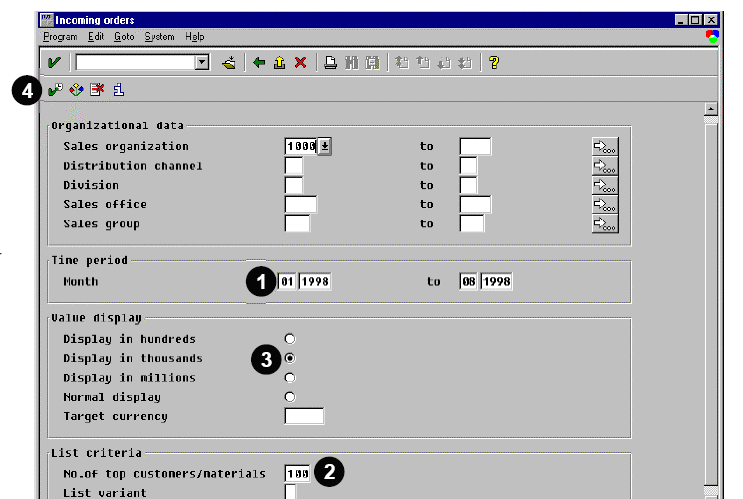The image size is (743, 499).
Task: Open multiple selection for Distribution channel
Action: [x=605, y=166]
